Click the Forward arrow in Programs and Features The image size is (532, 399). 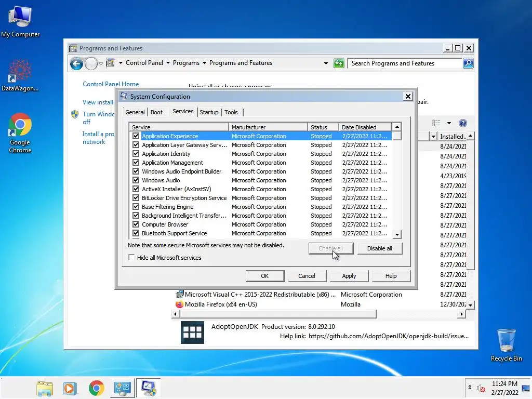point(91,63)
